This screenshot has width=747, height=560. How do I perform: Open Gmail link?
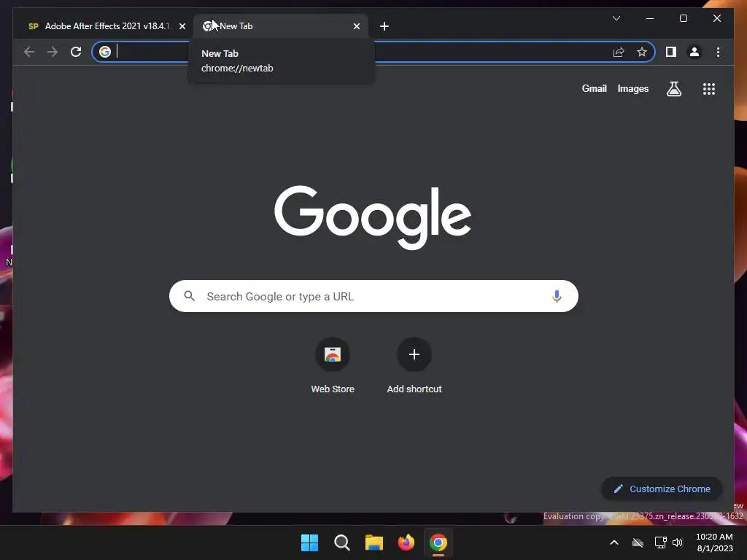(x=594, y=88)
